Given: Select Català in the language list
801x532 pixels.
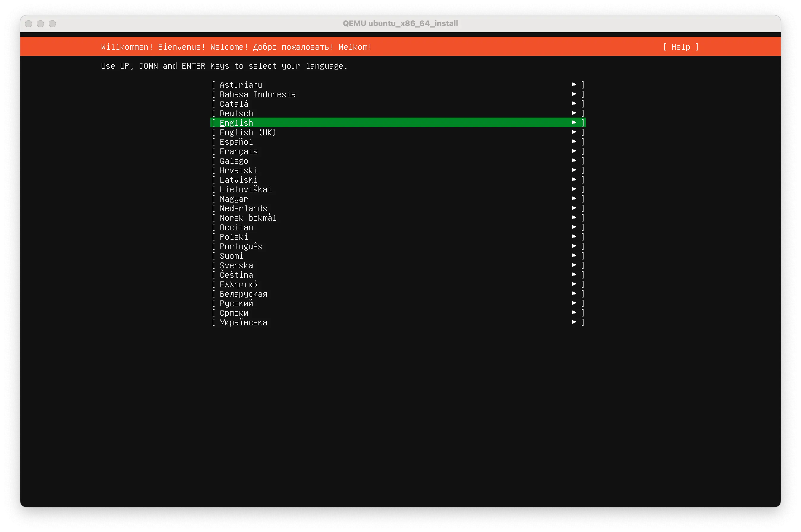Looking at the screenshot, I should pos(234,104).
